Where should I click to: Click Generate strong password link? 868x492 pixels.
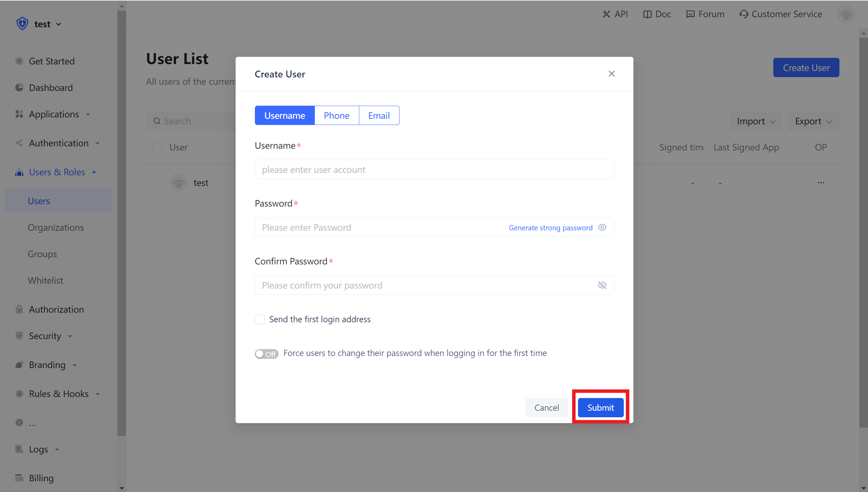tap(550, 228)
